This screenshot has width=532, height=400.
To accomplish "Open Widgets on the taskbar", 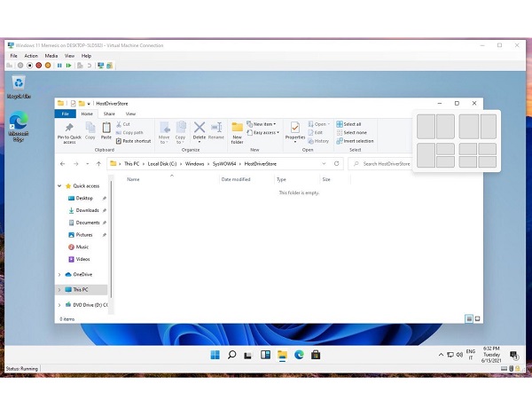I will point(265,355).
